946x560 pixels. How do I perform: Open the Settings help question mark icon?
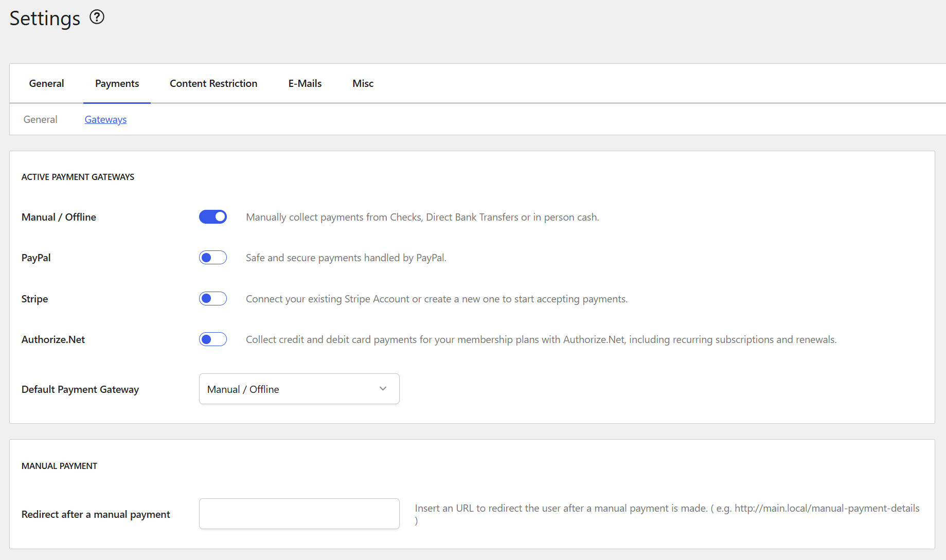point(97,17)
